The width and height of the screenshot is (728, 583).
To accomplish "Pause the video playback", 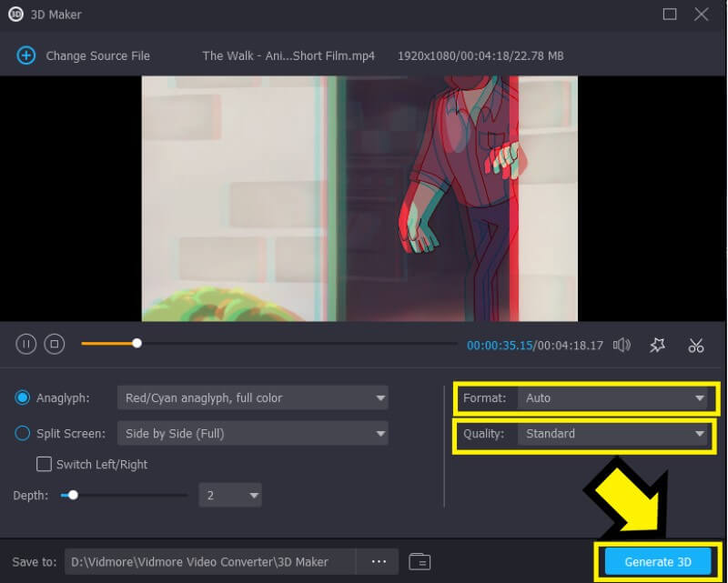I will coord(26,344).
